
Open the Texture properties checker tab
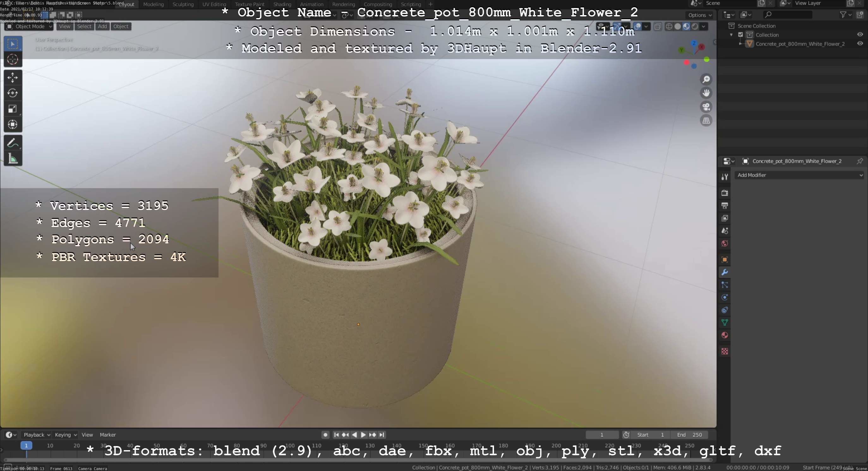click(x=725, y=351)
